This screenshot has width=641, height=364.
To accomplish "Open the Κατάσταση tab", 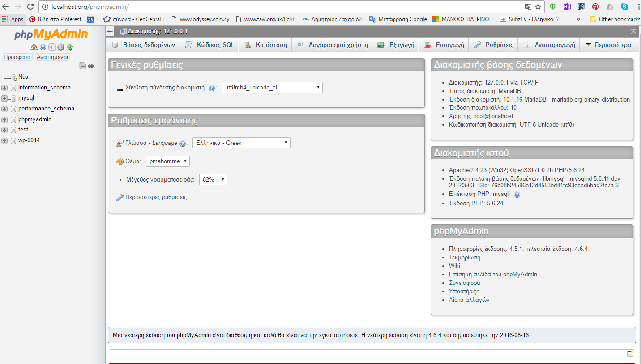I will coord(265,45).
